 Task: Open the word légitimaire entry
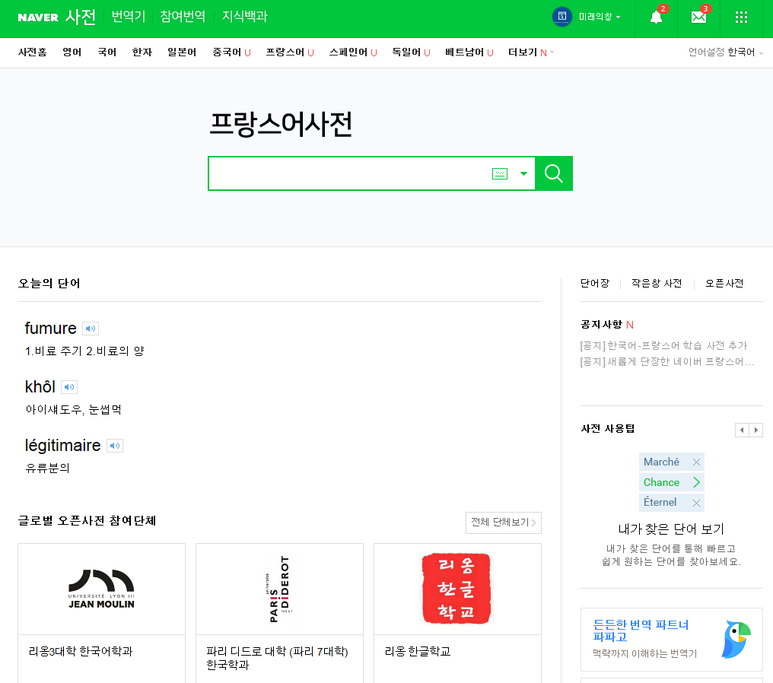pyautogui.click(x=63, y=446)
